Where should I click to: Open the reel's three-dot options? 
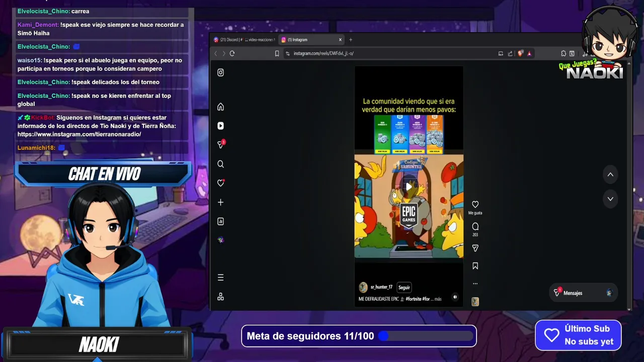coord(475,284)
